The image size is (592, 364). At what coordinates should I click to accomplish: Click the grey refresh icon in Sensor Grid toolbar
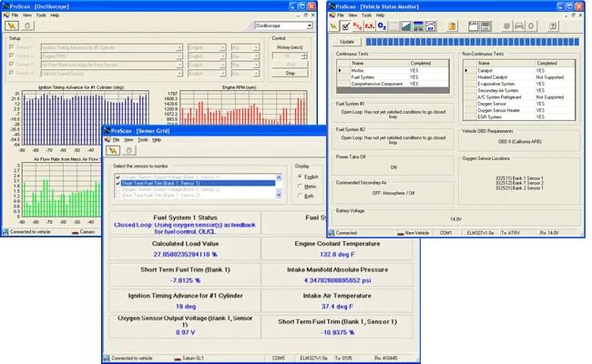[x=128, y=150]
